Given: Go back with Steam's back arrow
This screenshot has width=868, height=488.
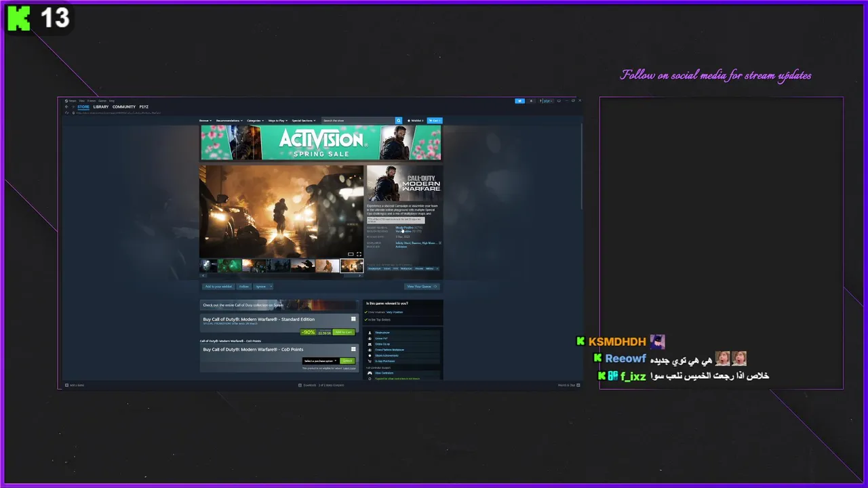Looking at the screenshot, I should [66, 107].
